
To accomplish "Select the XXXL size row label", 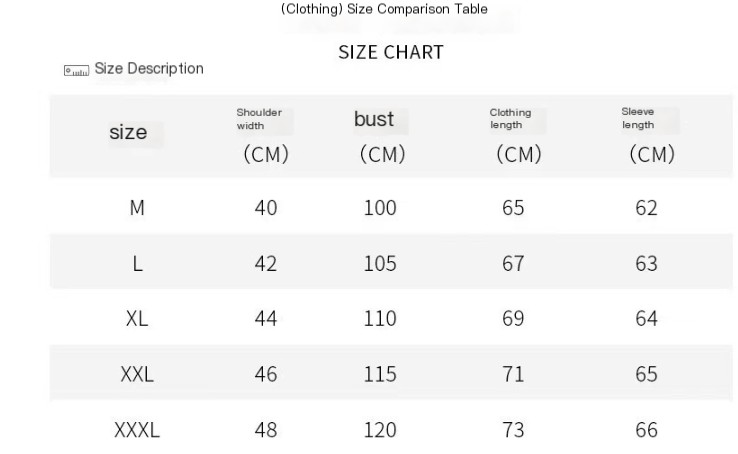I will 137,431.
